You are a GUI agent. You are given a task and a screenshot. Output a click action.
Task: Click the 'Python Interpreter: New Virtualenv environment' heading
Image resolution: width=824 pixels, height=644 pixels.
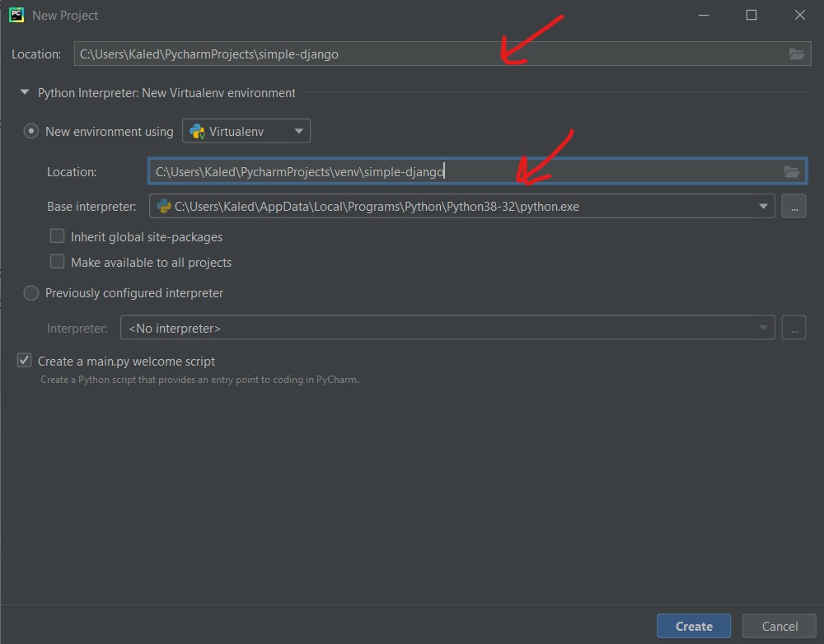pyautogui.click(x=166, y=93)
